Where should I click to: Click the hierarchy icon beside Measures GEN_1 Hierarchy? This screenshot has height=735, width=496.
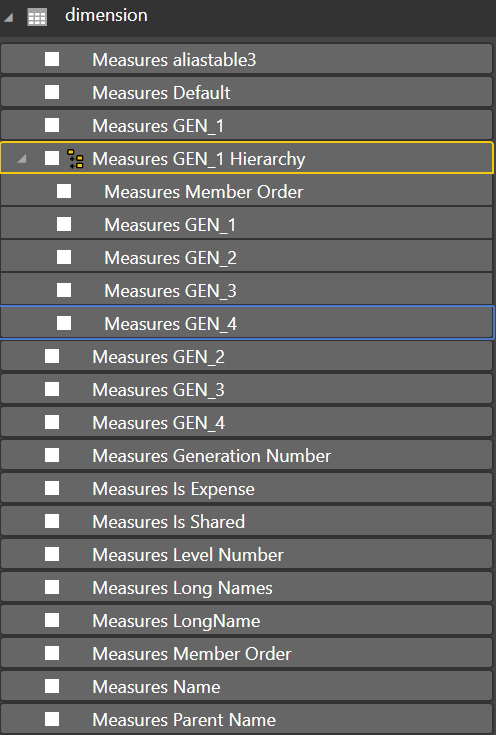(75, 159)
